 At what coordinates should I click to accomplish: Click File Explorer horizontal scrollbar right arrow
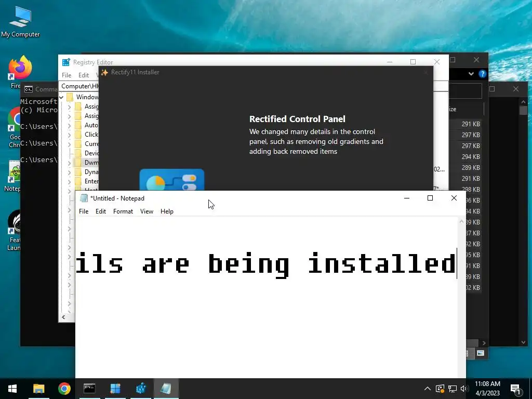[x=484, y=343]
